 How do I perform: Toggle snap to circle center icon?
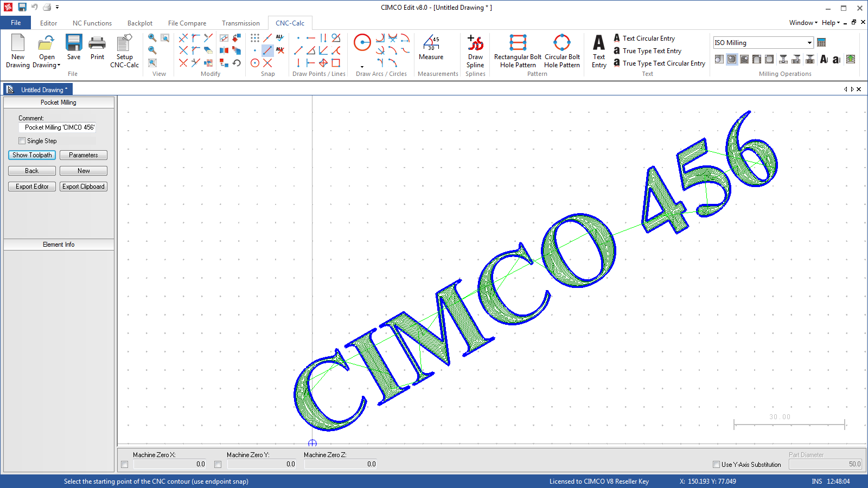[255, 63]
